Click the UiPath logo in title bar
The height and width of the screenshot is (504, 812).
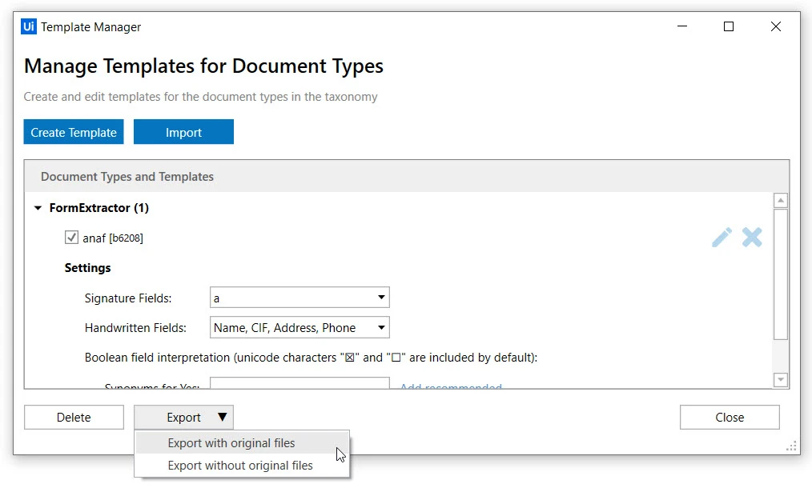click(29, 26)
